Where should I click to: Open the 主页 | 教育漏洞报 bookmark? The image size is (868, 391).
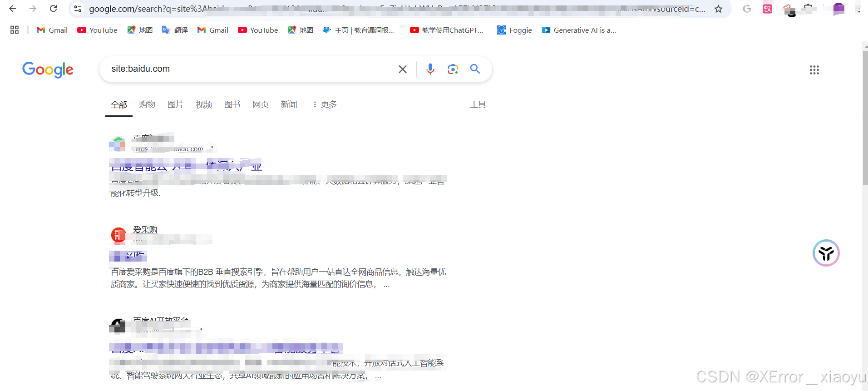(359, 30)
